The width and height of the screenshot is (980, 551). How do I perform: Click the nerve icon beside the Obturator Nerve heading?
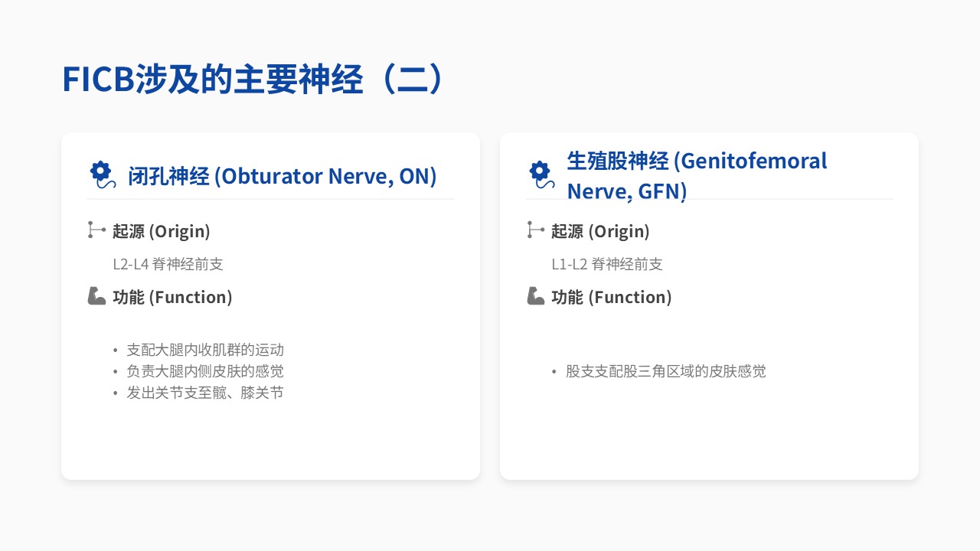101,175
